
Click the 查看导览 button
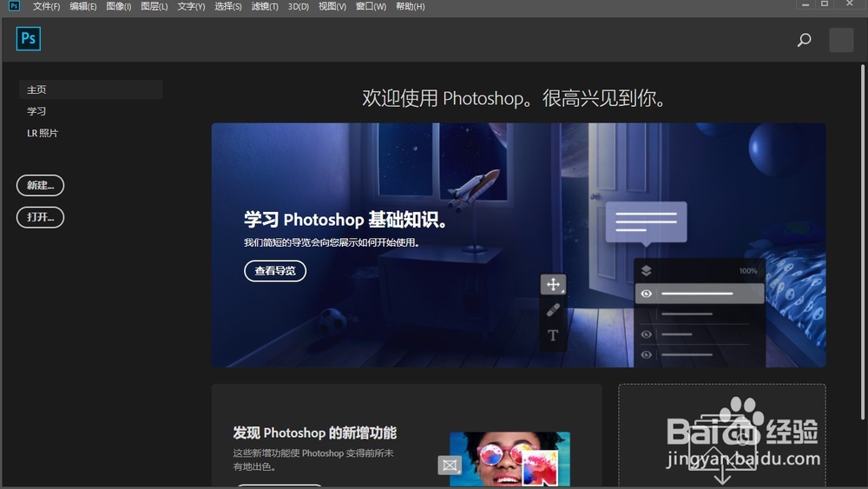(x=275, y=271)
